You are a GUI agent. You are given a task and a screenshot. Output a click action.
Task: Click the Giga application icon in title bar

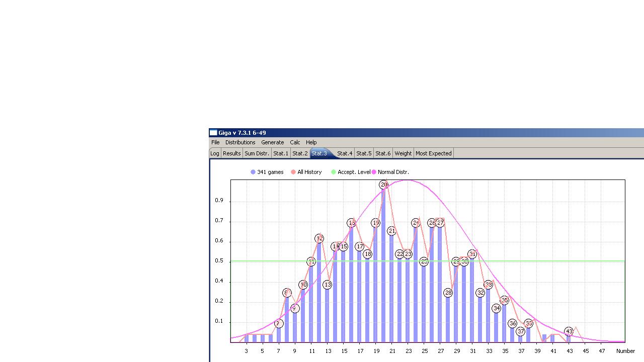[x=213, y=133]
